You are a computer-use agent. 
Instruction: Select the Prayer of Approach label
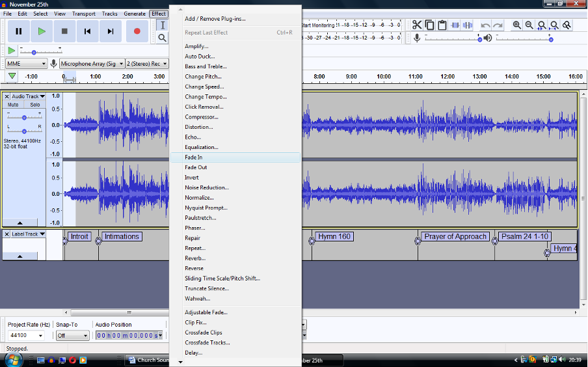pos(455,236)
